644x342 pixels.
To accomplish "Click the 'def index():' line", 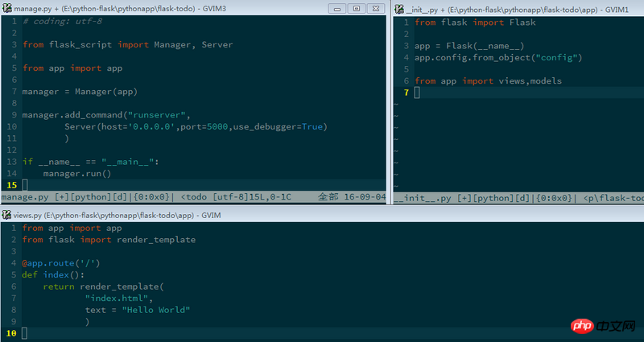I will [53, 274].
